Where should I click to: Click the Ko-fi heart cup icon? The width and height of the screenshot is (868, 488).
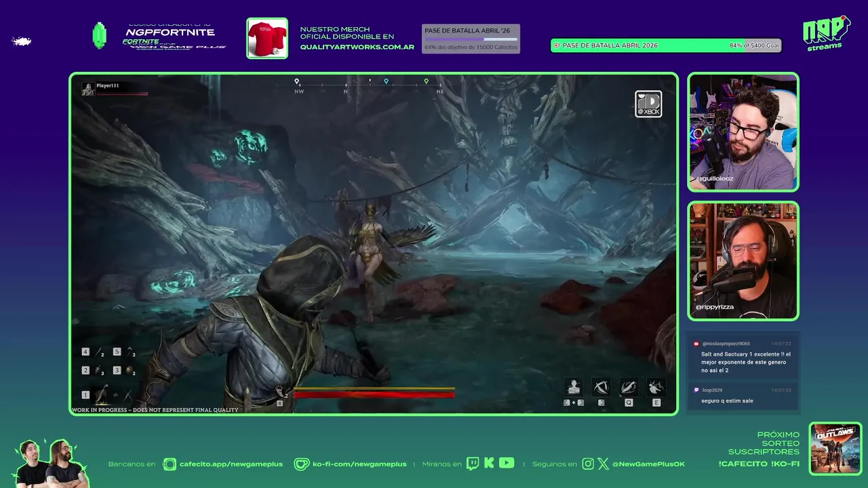coord(301,464)
